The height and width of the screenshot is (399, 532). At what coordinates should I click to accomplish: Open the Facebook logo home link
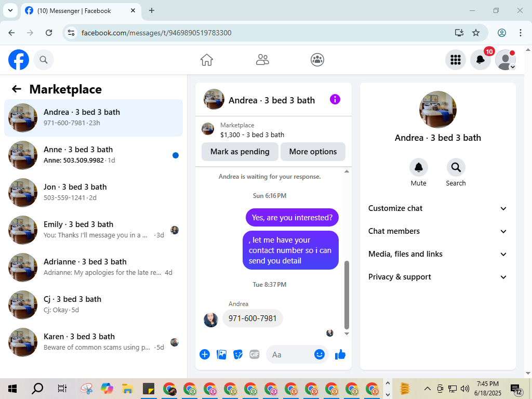(x=19, y=60)
